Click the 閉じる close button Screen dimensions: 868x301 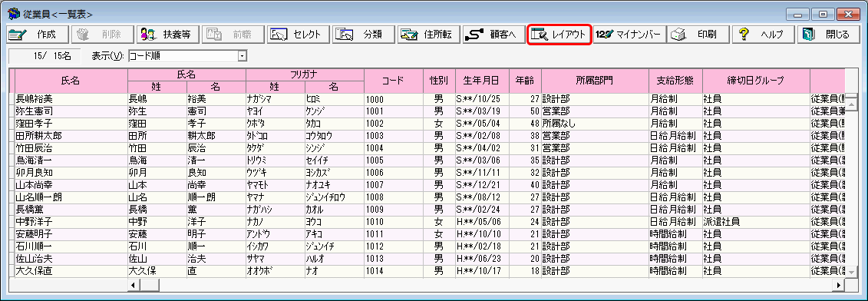tap(828, 35)
